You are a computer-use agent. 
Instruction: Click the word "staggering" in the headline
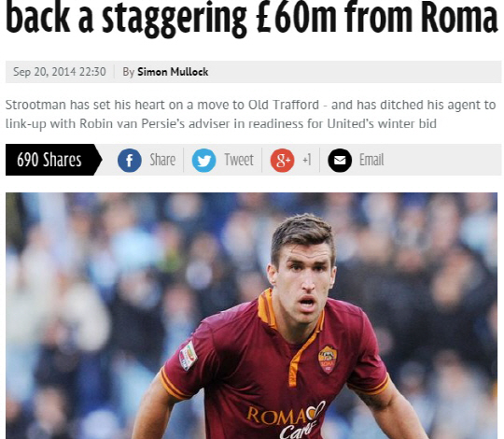click(175, 19)
